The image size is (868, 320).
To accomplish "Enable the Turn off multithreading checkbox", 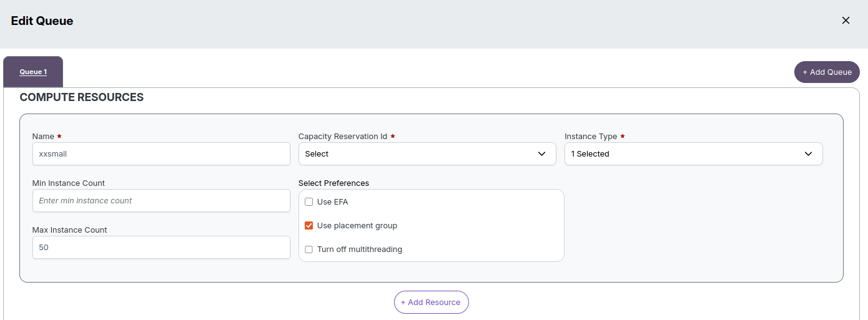I will coord(308,250).
